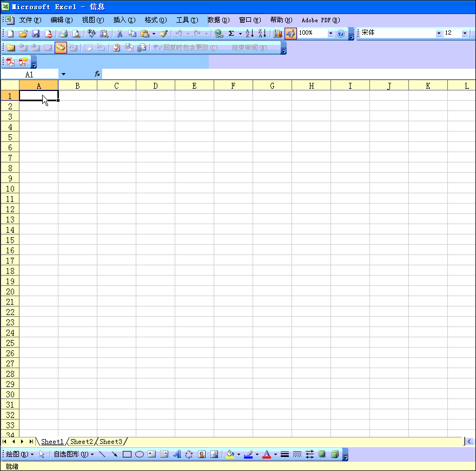Choose the Oval drawing tool
This screenshot has height=471, width=476.
coord(139,455)
